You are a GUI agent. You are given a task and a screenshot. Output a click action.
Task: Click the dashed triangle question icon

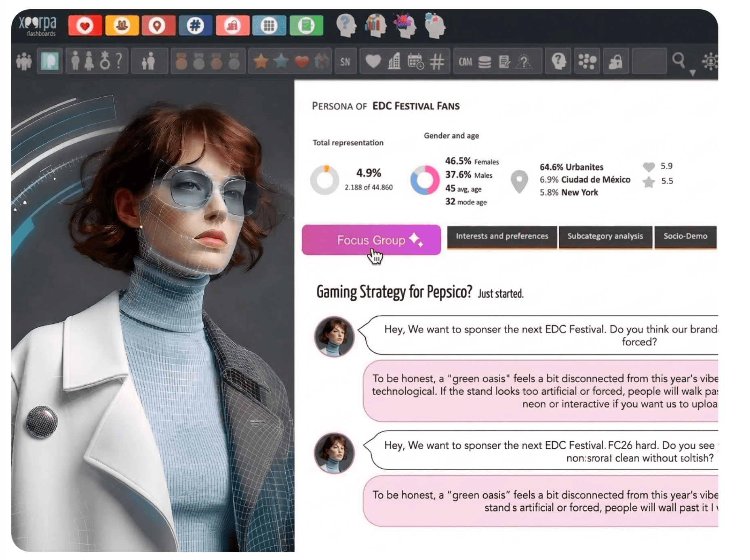(525, 61)
